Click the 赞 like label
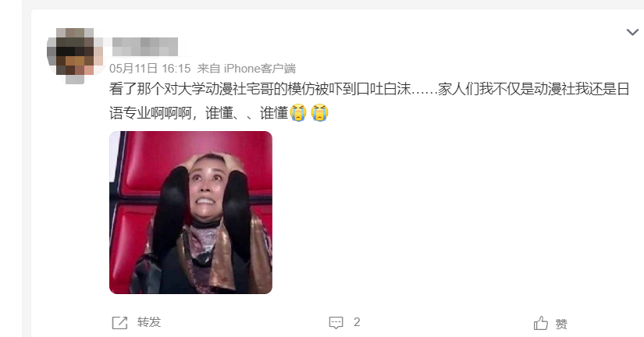Viewport: 644px width, 337px height. (561, 325)
